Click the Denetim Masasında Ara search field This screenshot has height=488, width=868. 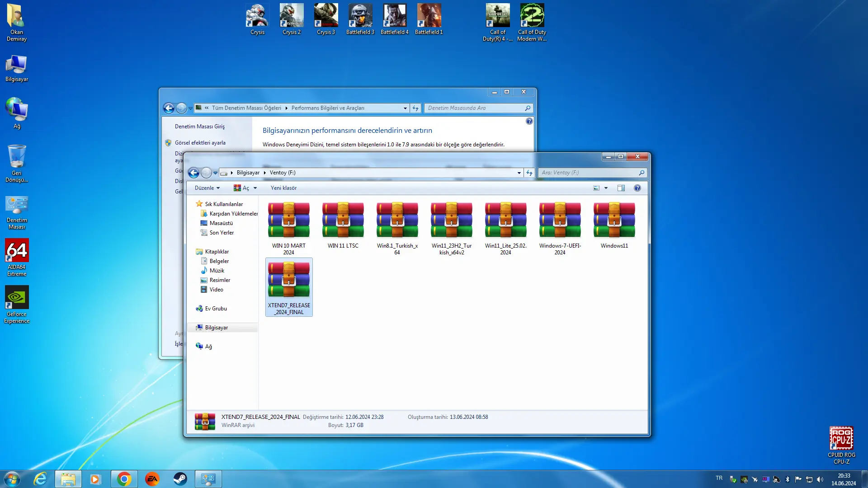(479, 108)
